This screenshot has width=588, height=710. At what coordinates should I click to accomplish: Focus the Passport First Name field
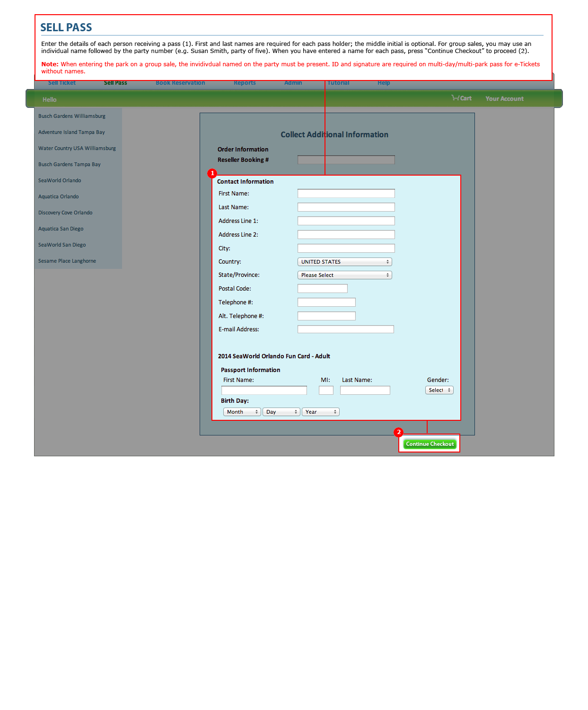[264, 390]
